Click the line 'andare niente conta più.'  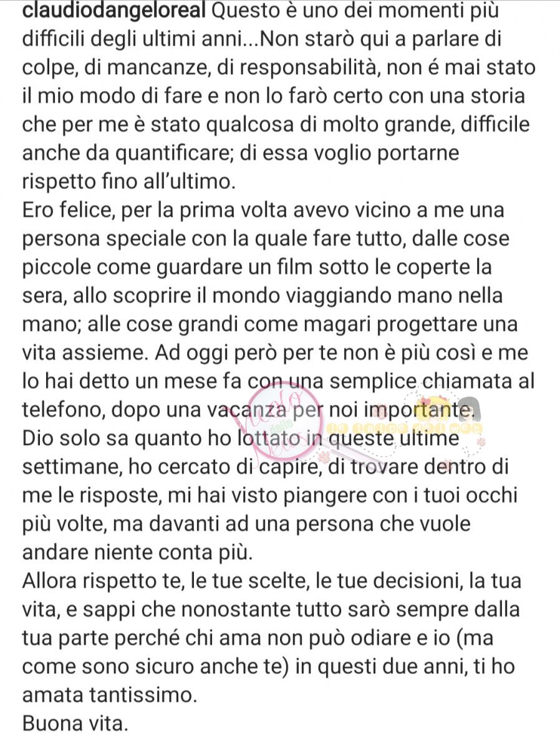click(139, 551)
